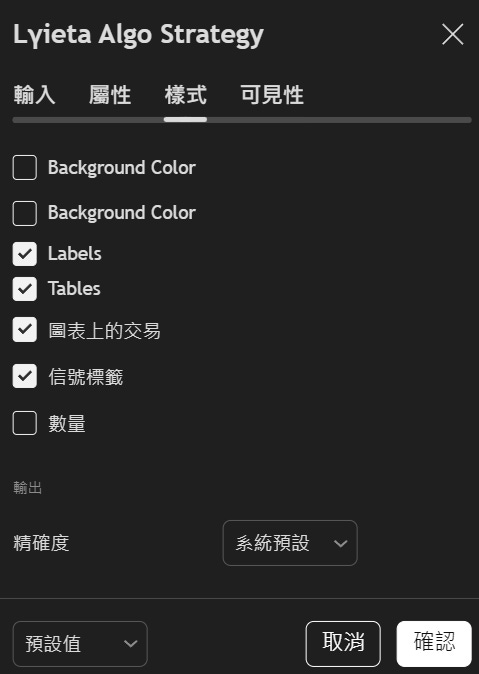
Task: Click the chevron arrow beside 系統預設
Action: pyautogui.click(x=341, y=543)
